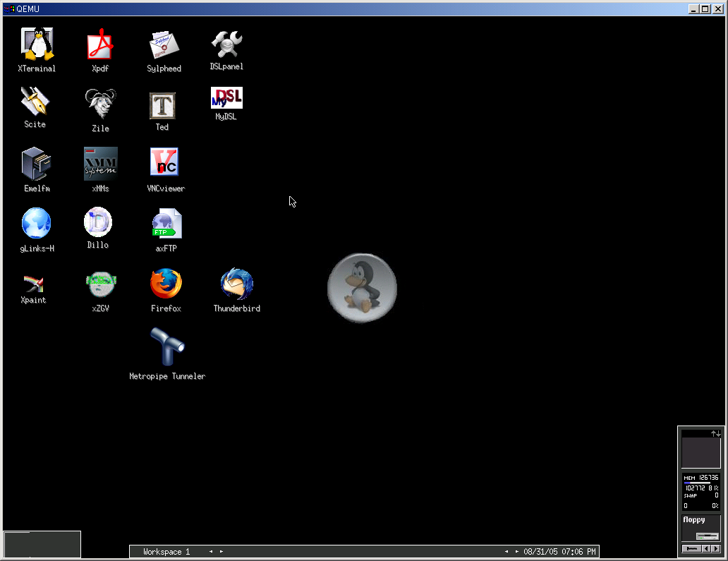
Task: Switch to next workspace with right arrow
Action: [x=222, y=552]
